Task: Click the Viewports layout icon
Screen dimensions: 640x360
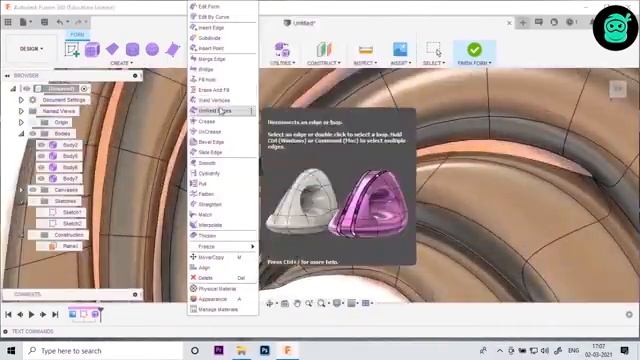Action: pos(366,303)
